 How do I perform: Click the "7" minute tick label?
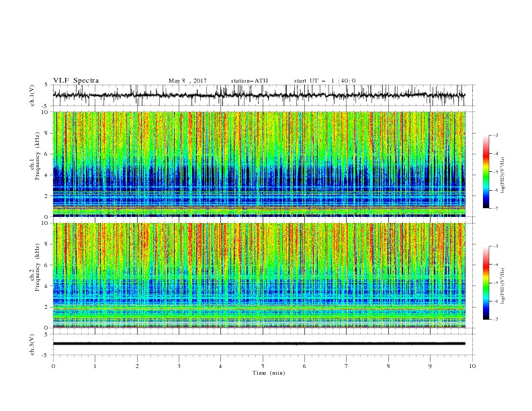347,366
